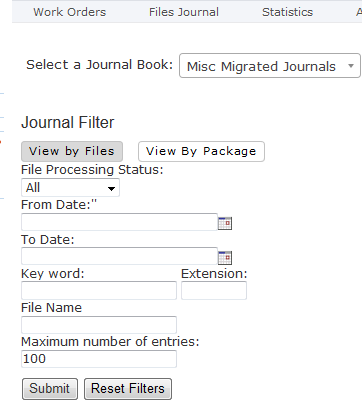This screenshot has height=416, width=362.
Task: Focus the To Date input field
Action: point(119,256)
